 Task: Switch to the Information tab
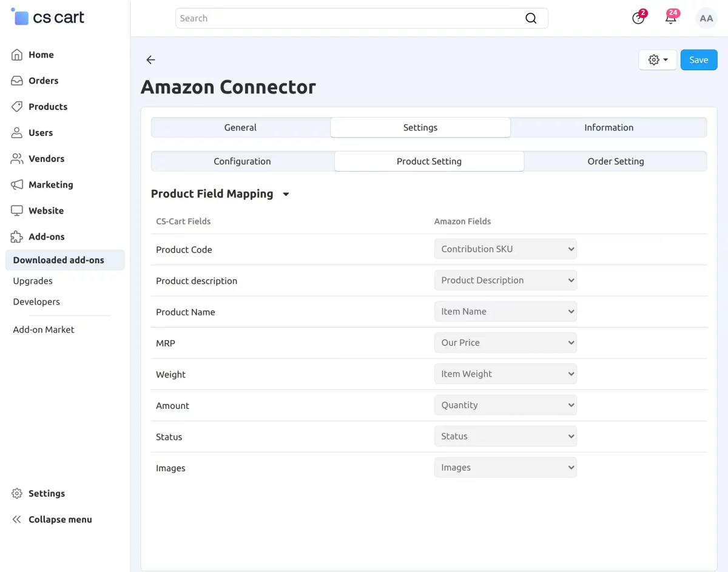608,127
